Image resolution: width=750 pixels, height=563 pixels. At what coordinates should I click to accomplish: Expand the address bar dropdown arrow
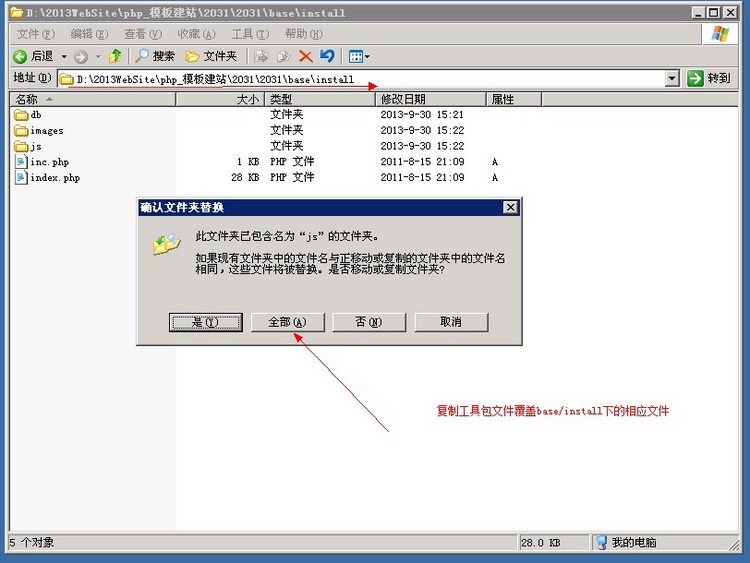point(673,78)
